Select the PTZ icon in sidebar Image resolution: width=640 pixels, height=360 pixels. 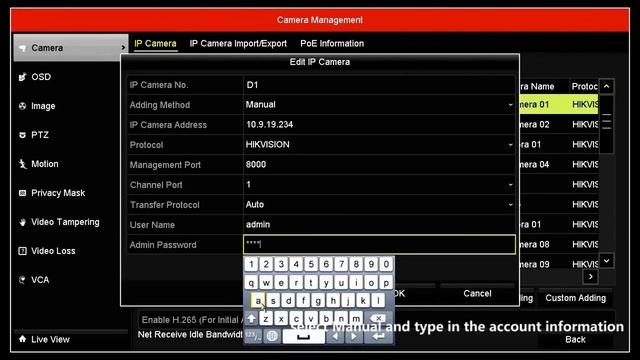click(22, 135)
